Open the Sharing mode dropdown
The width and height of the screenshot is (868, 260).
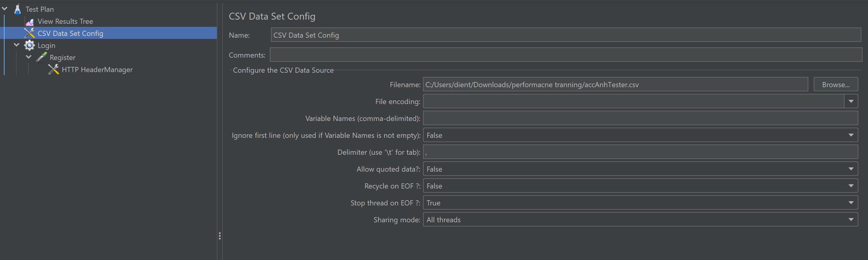(x=851, y=219)
